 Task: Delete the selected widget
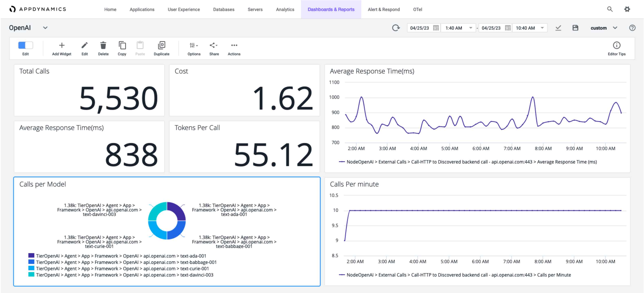(x=103, y=45)
